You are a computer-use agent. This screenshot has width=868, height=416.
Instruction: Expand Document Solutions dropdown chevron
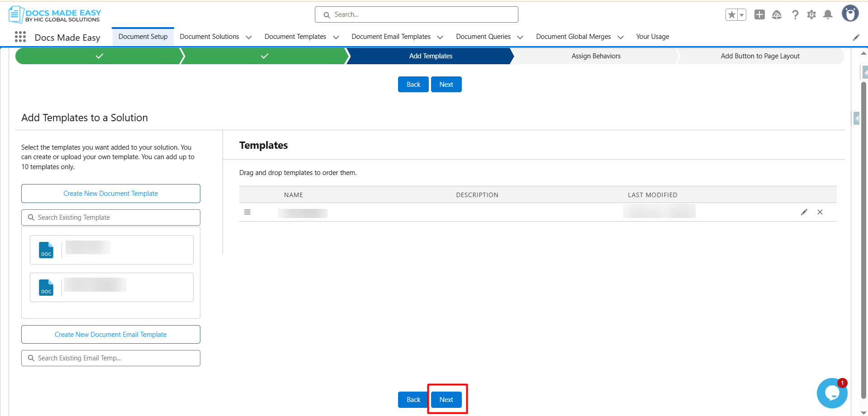(x=249, y=37)
